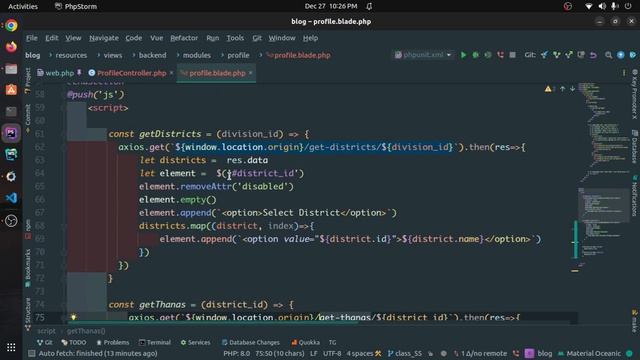Toggle the Bookmarks tool window
The width and height of the screenshot is (640, 360).
click(27, 267)
